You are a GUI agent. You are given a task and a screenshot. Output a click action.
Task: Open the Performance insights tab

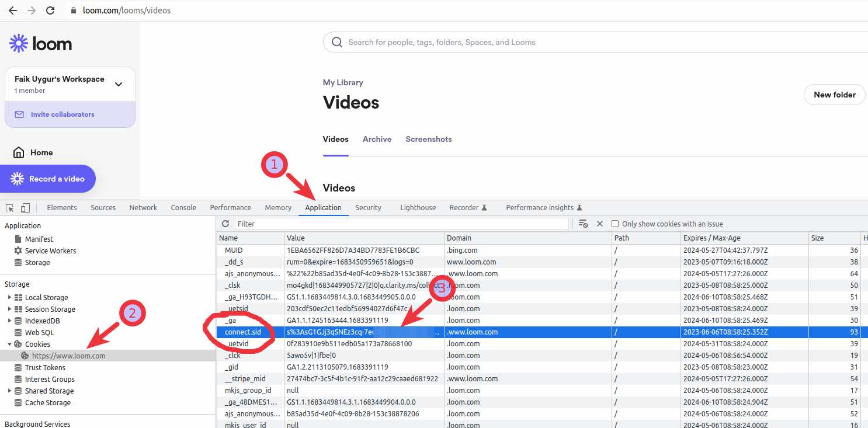pyautogui.click(x=544, y=208)
